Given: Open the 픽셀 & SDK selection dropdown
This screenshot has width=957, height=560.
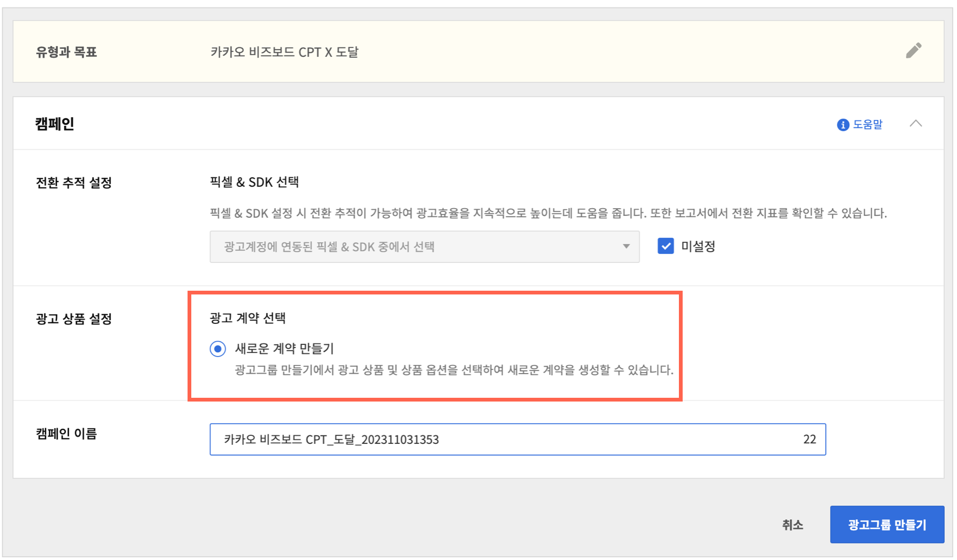Looking at the screenshot, I should click(x=424, y=247).
